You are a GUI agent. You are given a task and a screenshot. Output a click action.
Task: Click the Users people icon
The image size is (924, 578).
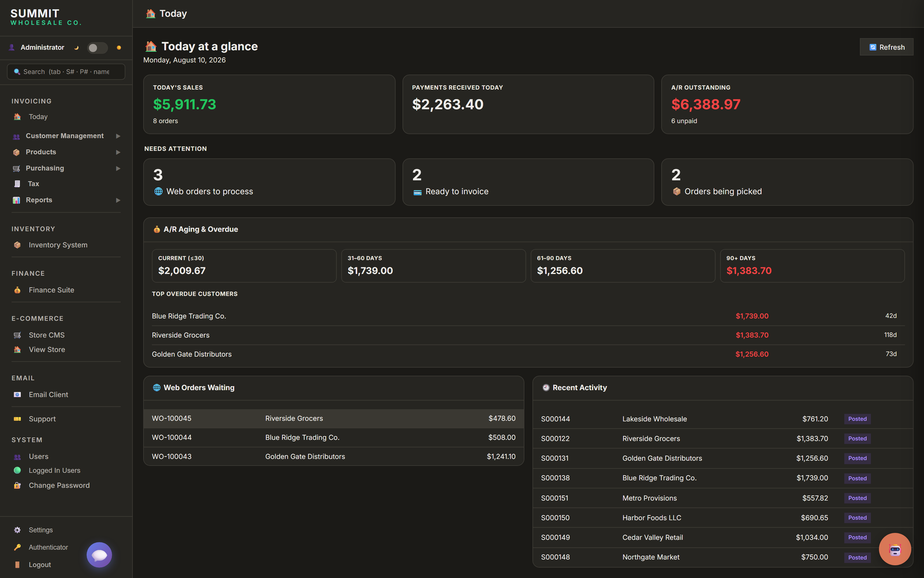17,457
